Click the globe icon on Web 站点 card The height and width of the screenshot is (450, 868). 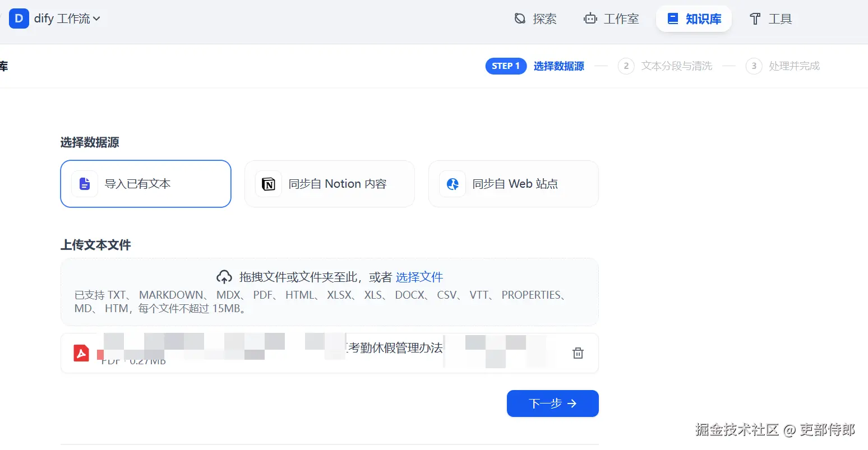[452, 183]
